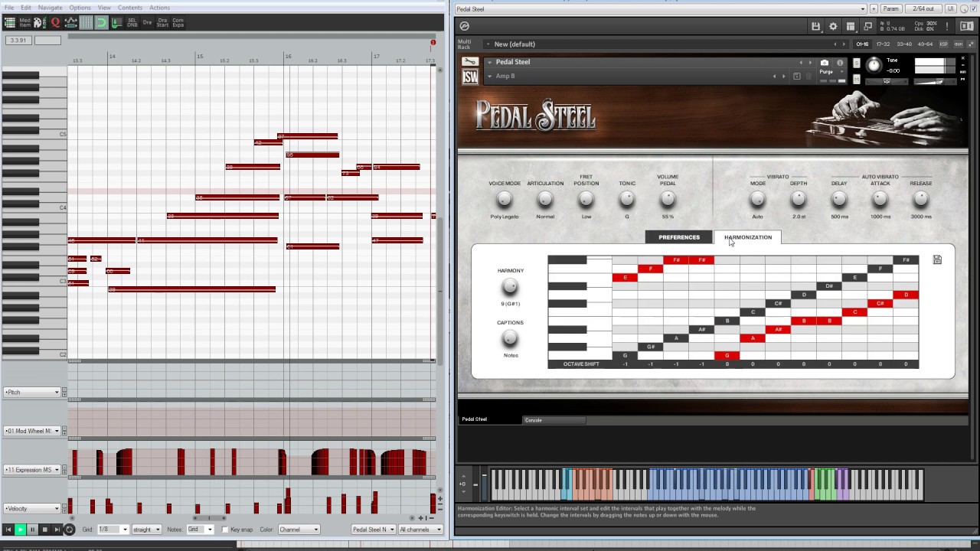
Task: Select rack page 33-48
Action: pyautogui.click(x=904, y=44)
